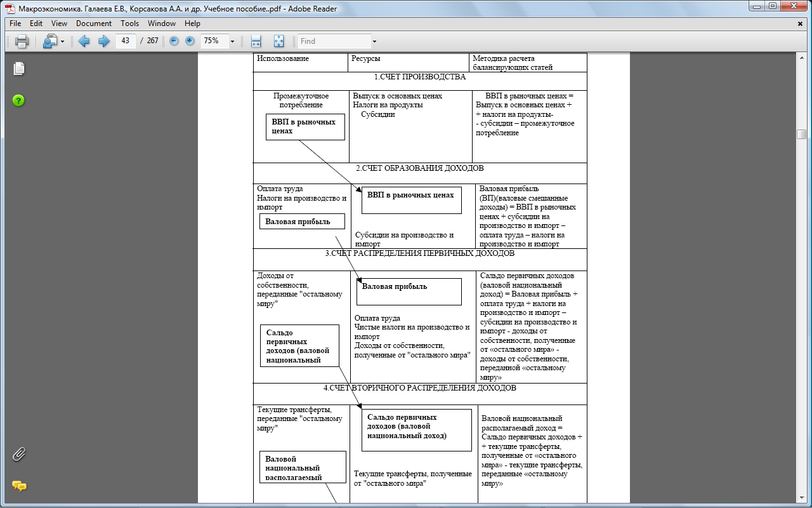
Task: Click 'Валовой национальный располагаемый' box
Action: pyautogui.click(x=303, y=467)
